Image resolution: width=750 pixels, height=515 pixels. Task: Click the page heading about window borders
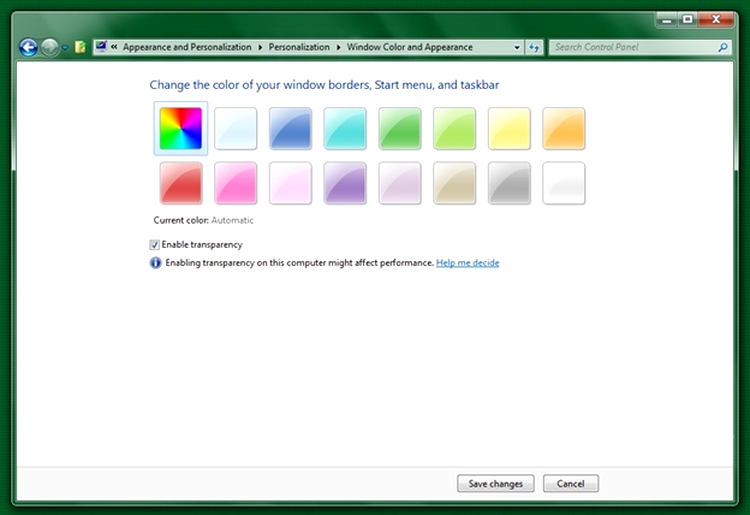[x=324, y=85]
